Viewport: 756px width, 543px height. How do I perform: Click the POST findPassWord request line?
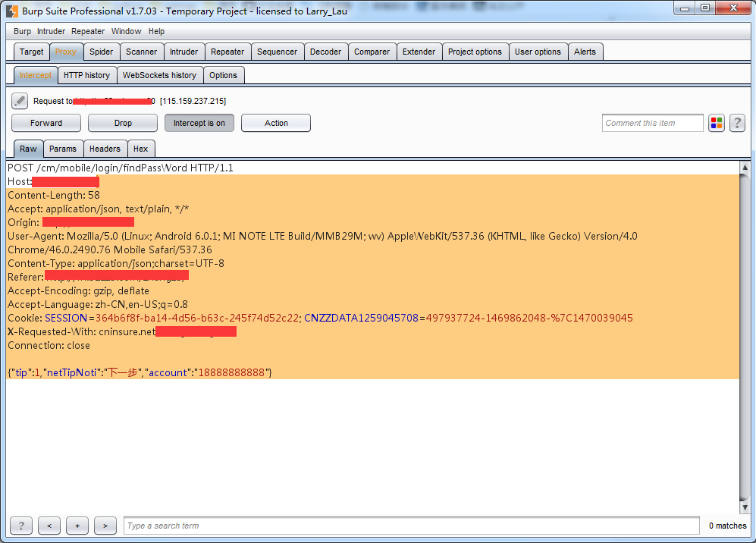(x=121, y=168)
